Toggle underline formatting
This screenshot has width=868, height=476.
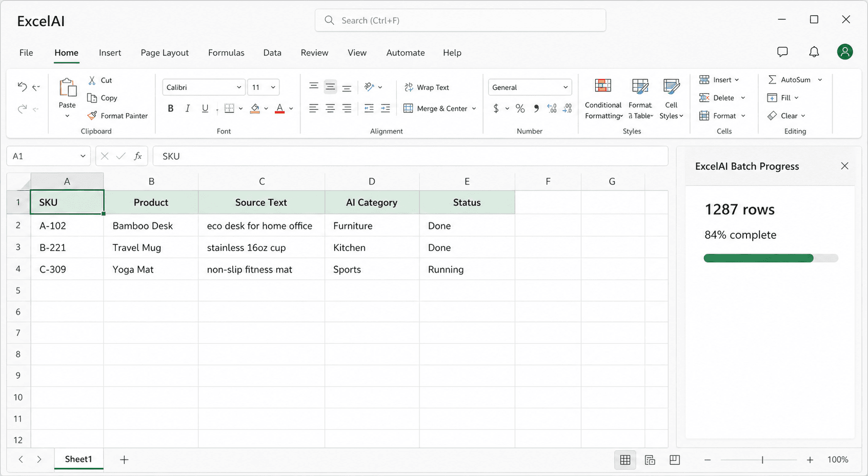click(x=205, y=108)
